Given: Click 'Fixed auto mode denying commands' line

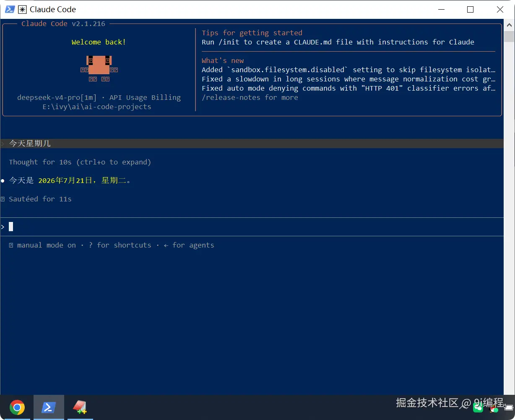Looking at the screenshot, I should click(x=349, y=88).
